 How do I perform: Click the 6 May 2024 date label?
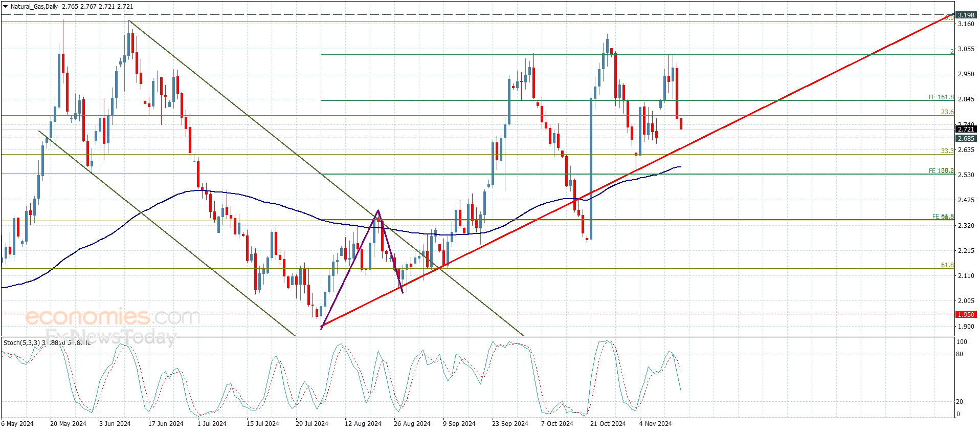pyautogui.click(x=17, y=424)
